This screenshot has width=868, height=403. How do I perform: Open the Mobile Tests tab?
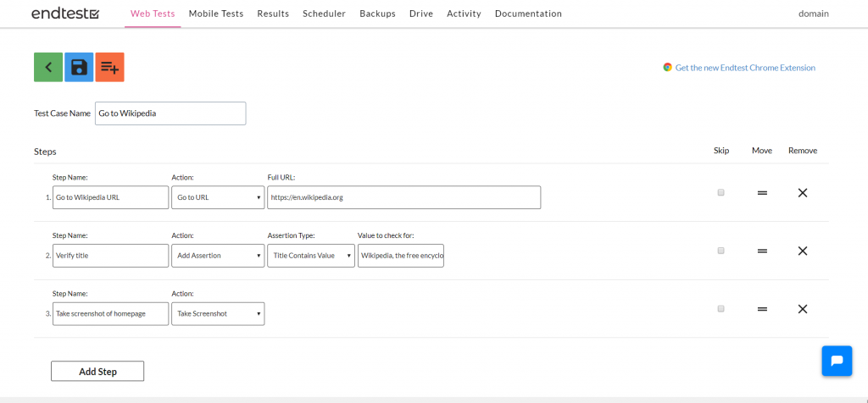pyautogui.click(x=216, y=14)
